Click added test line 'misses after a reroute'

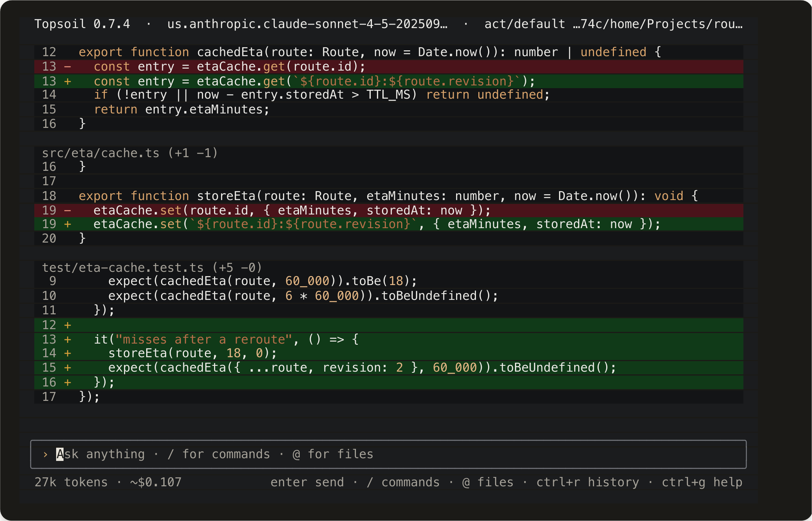coord(389,339)
